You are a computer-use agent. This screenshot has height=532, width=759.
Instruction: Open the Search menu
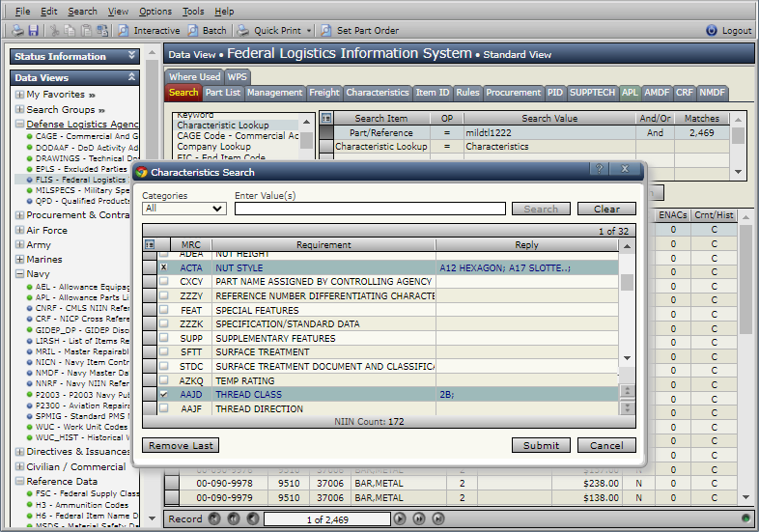coord(82,12)
